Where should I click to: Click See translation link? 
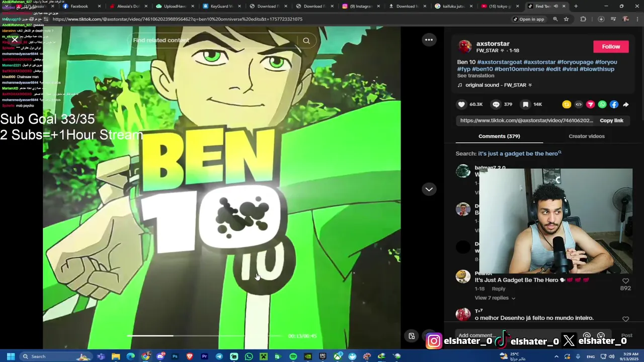click(x=475, y=76)
